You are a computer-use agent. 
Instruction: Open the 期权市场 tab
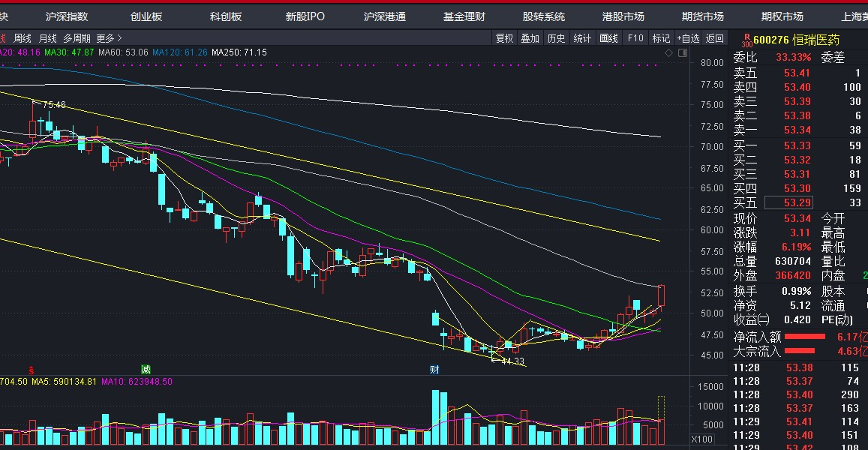click(782, 16)
